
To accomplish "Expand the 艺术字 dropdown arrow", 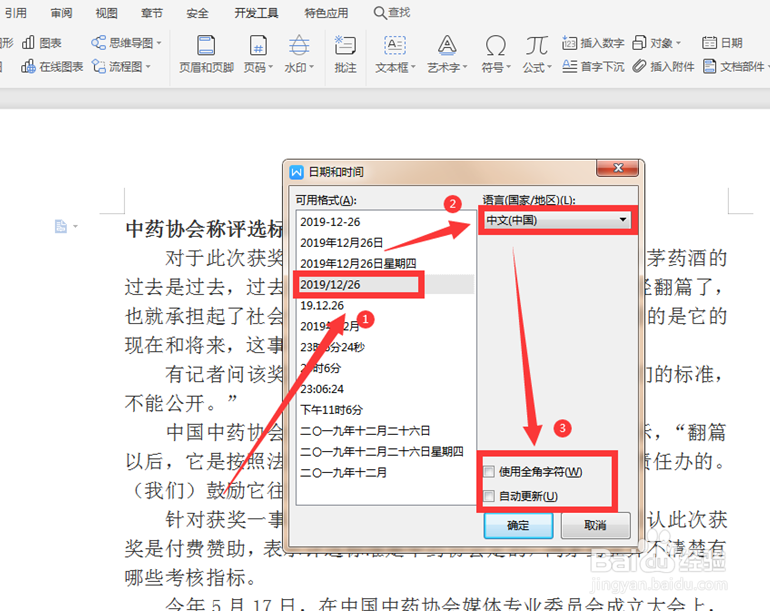I will pos(465,67).
